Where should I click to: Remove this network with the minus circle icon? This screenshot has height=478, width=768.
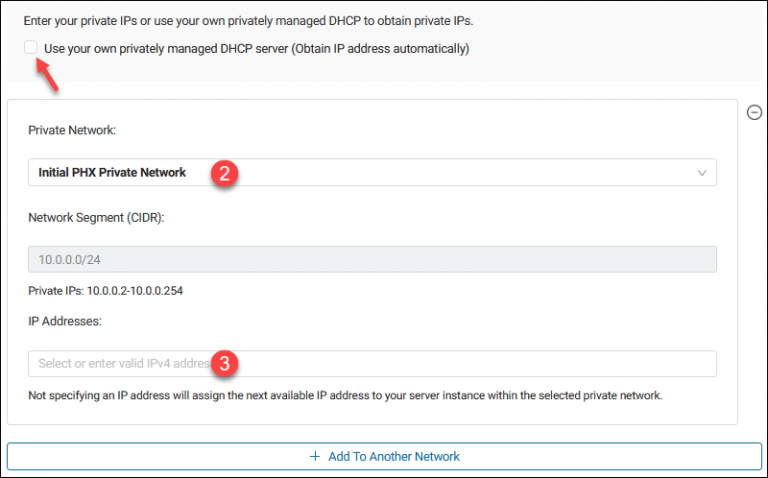click(x=754, y=113)
